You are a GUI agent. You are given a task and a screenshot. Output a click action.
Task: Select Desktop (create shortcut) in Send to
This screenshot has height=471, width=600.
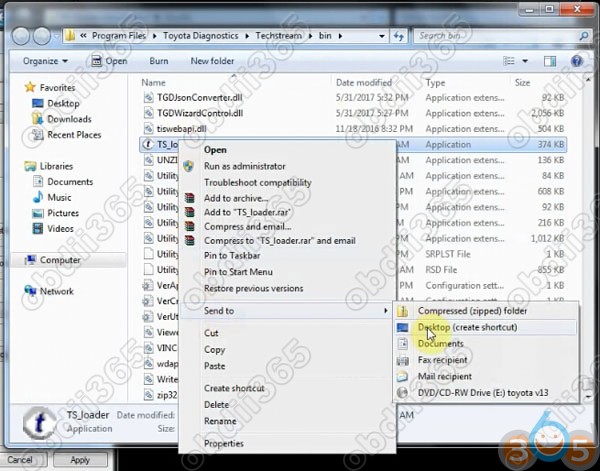485,328
